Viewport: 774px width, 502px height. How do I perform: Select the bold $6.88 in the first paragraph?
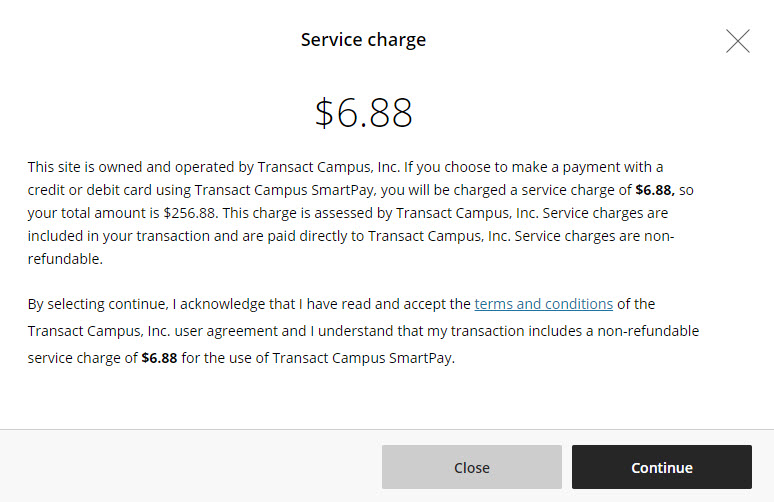pyautogui.click(x=654, y=189)
